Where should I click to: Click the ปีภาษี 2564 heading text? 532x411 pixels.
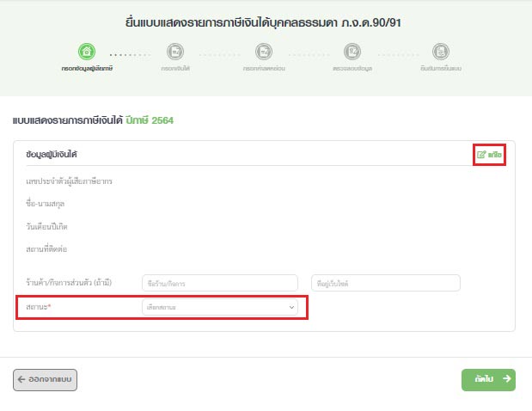click(150, 120)
